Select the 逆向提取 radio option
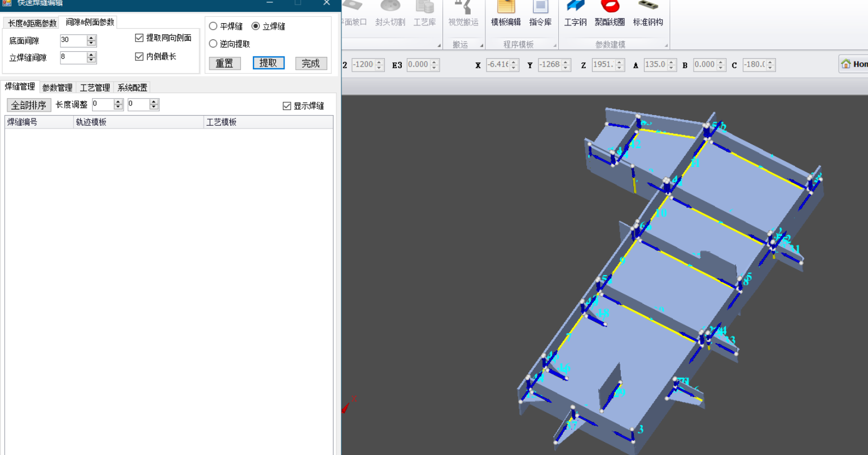 point(213,44)
